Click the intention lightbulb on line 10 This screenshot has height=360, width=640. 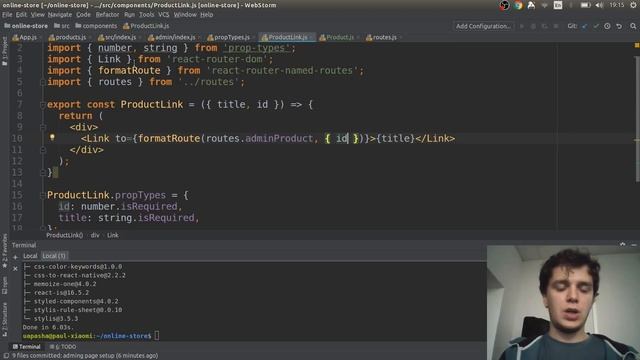tap(52, 138)
